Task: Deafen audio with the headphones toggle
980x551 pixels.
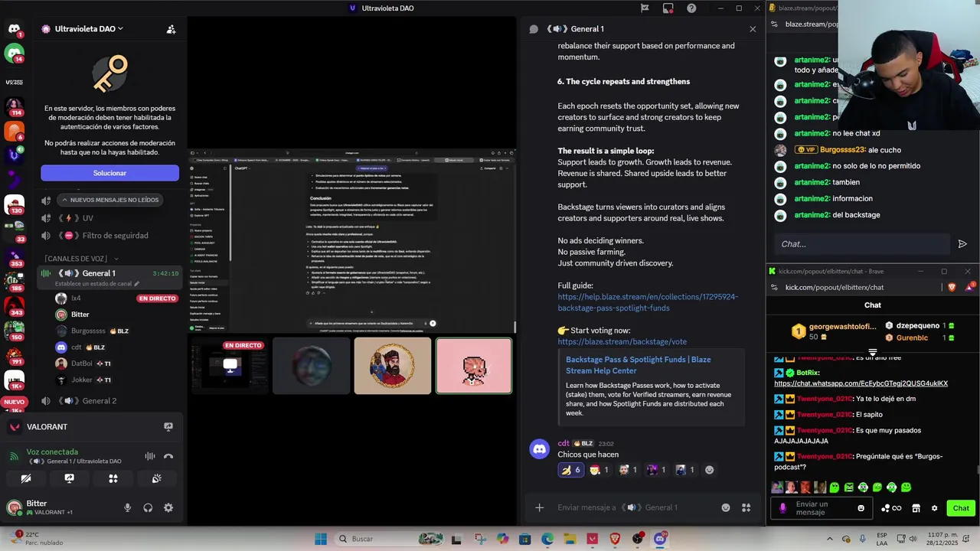Action: pyautogui.click(x=148, y=507)
